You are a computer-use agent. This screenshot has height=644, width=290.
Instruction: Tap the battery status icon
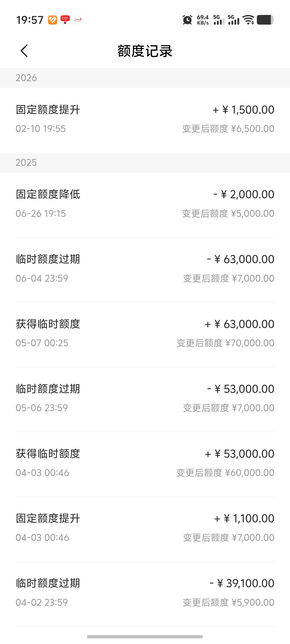point(265,20)
